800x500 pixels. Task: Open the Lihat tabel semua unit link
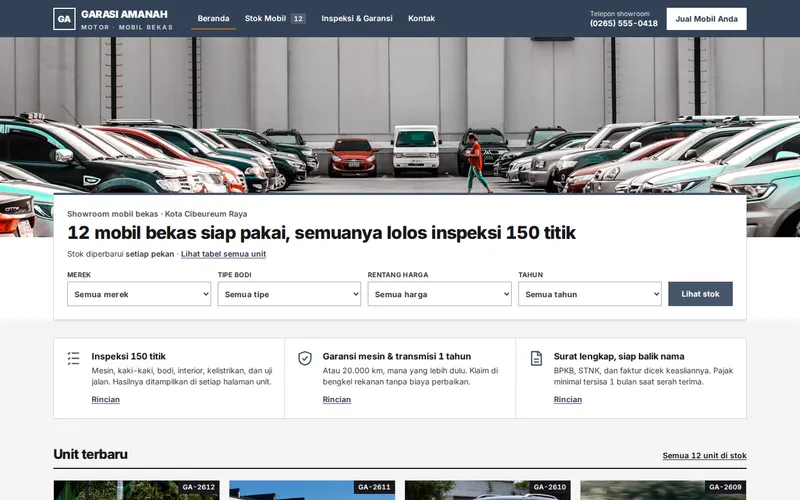coord(223,254)
